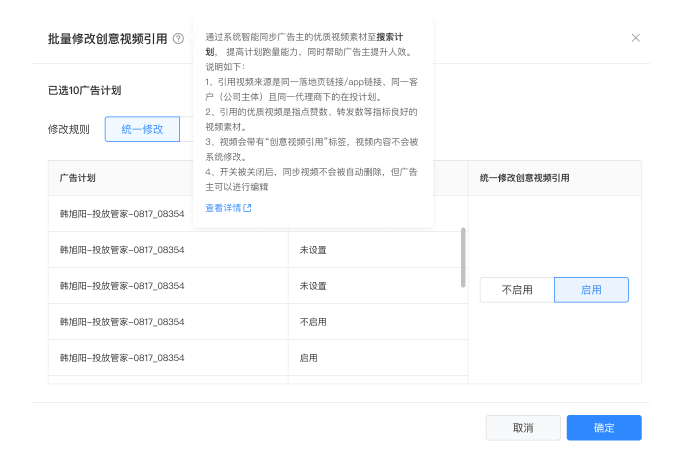The width and height of the screenshot is (678, 454).
Task: Click the dialog title 批量修改创意视频引用
Action: [107, 39]
